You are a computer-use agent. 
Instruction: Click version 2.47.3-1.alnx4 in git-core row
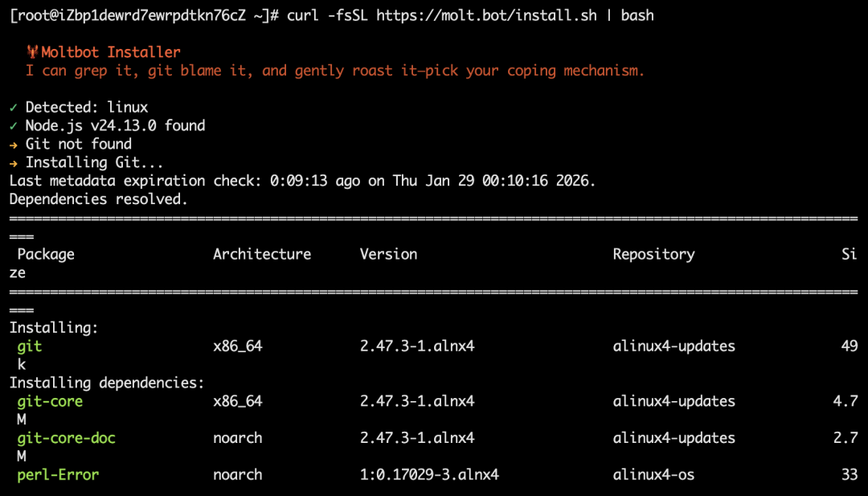click(x=417, y=401)
